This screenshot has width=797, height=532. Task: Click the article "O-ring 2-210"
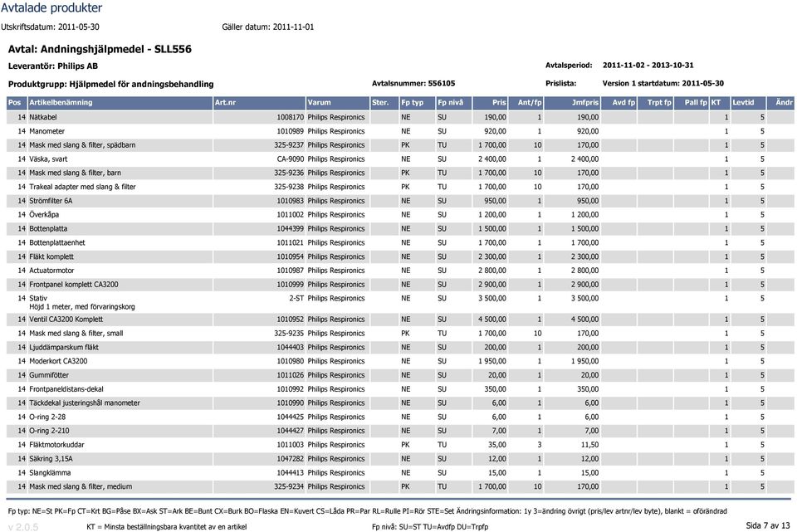tap(49, 431)
